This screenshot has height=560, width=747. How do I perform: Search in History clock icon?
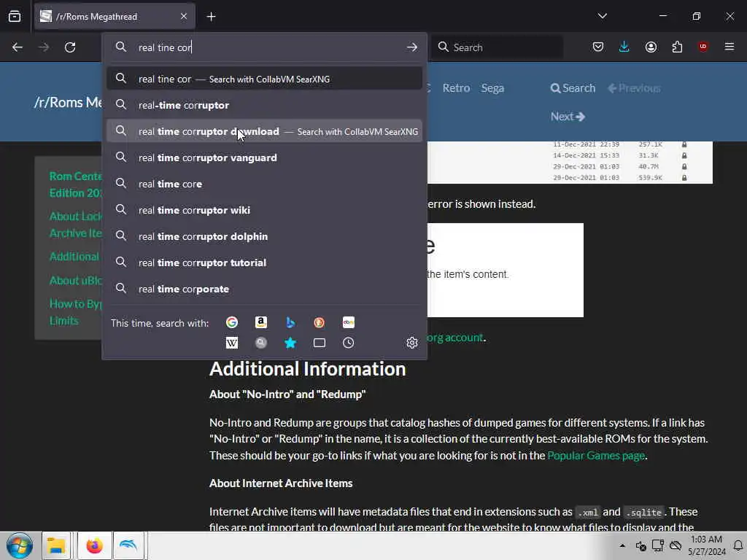(348, 343)
